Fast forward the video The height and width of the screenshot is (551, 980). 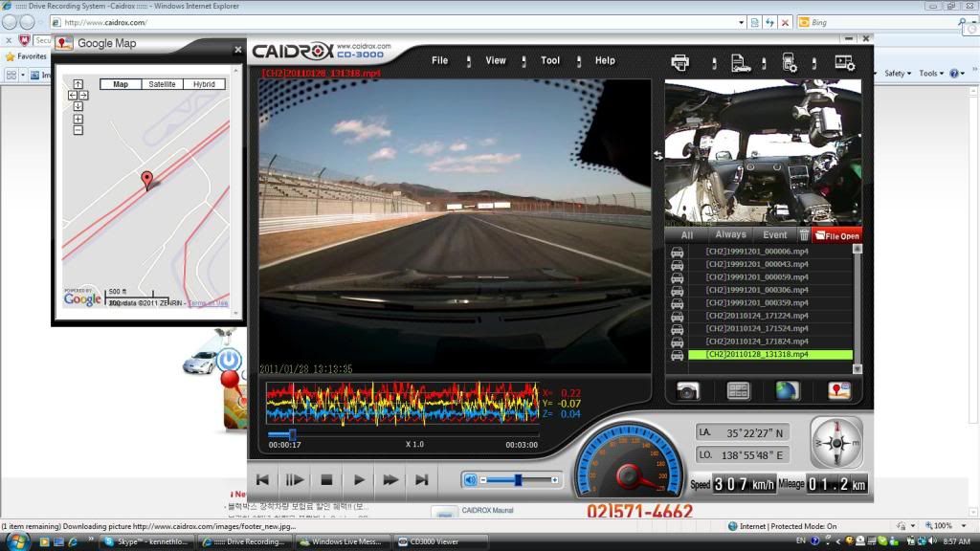point(390,480)
